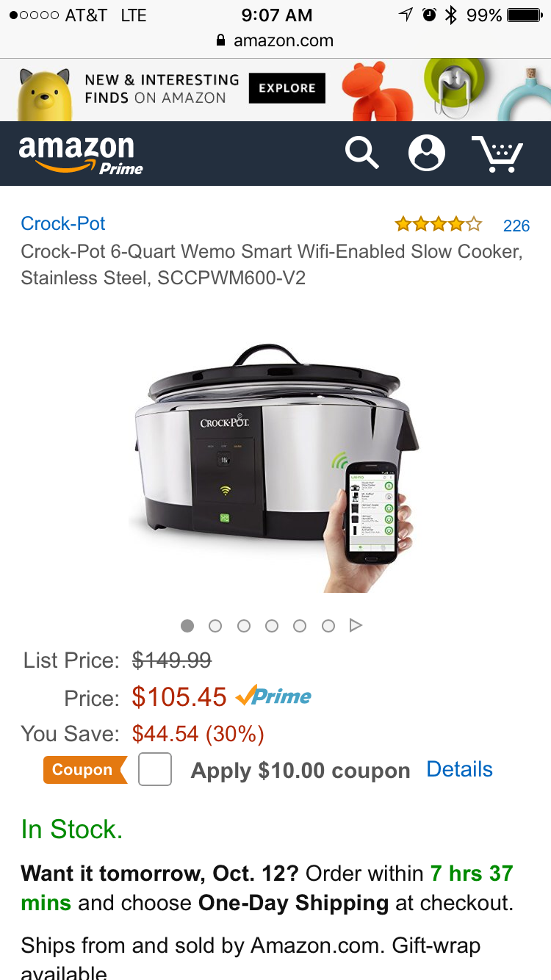Open the 226 customer reviews link
This screenshot has height=980, width=551.
[516, 226]
